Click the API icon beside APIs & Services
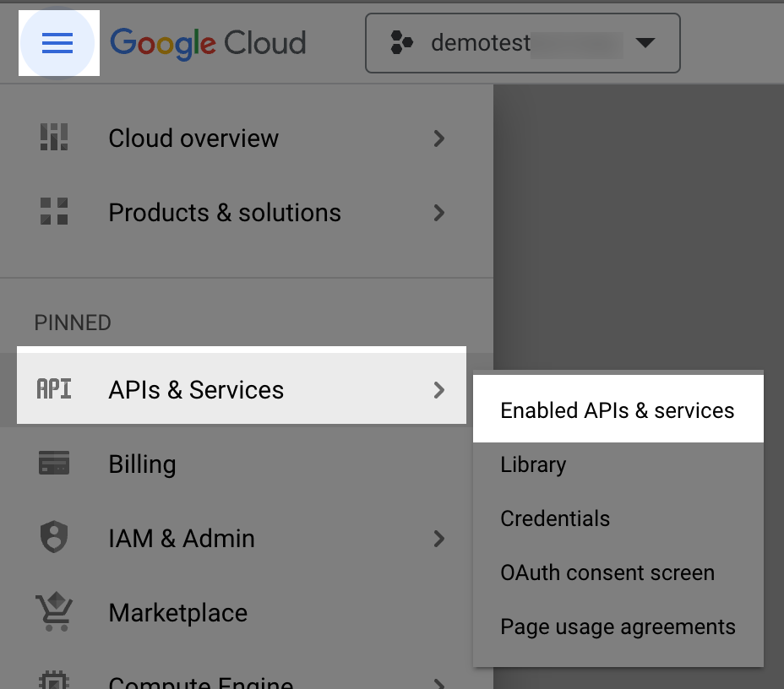 [x=54, y=389]
